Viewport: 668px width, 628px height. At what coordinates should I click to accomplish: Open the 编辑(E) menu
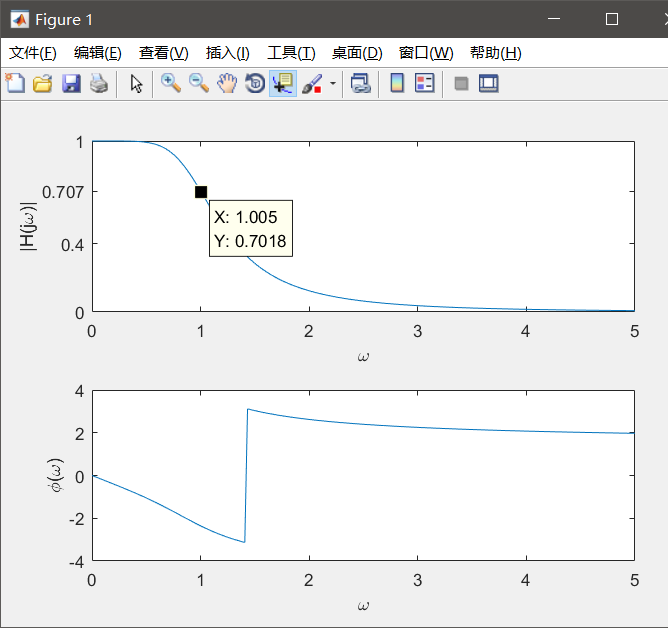pos(98,53)
